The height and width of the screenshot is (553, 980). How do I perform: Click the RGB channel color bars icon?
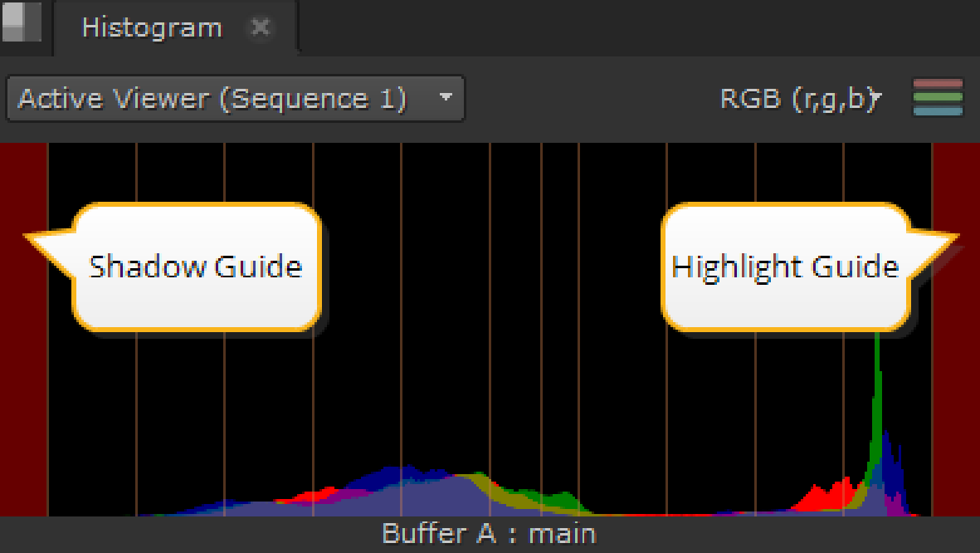(937, 98)
